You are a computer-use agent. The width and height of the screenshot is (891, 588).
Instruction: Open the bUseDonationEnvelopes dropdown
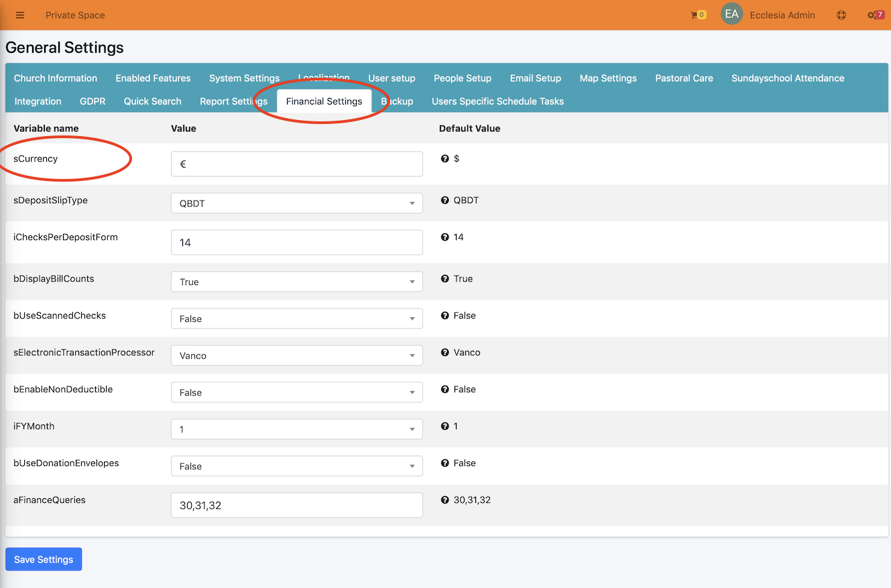[x=297, y=466]
